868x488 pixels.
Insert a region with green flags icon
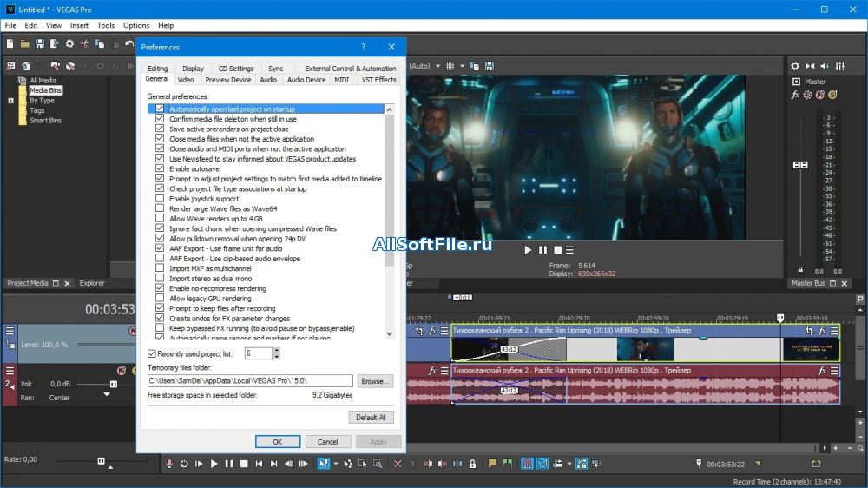(x=507, y=464)
